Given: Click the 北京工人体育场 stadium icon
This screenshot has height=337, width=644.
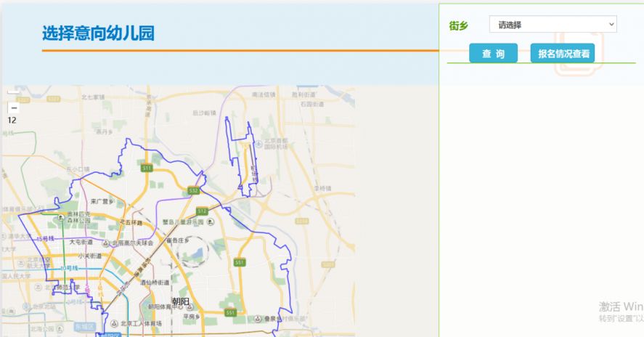Looking at the screenshot, I should [x=115, y=324].
